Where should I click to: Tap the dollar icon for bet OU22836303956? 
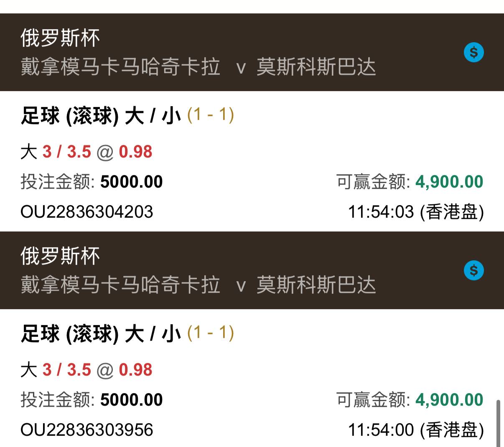click(x=473, y=271)
